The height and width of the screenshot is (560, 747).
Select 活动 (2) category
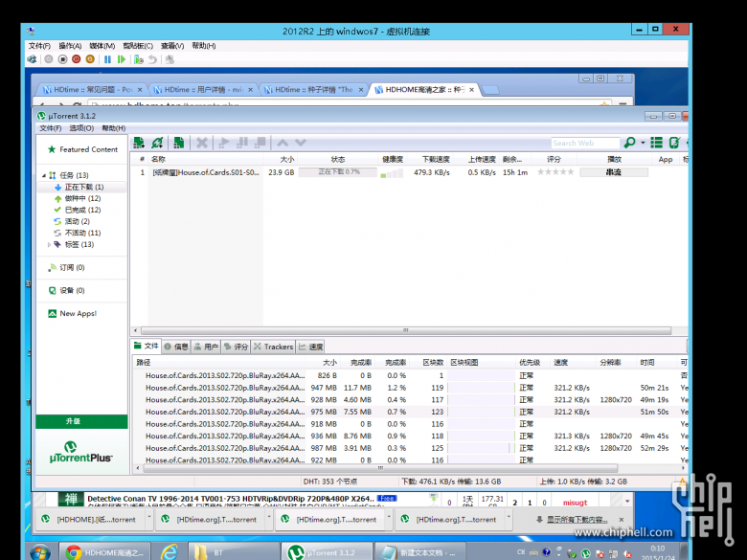point(72,221)
